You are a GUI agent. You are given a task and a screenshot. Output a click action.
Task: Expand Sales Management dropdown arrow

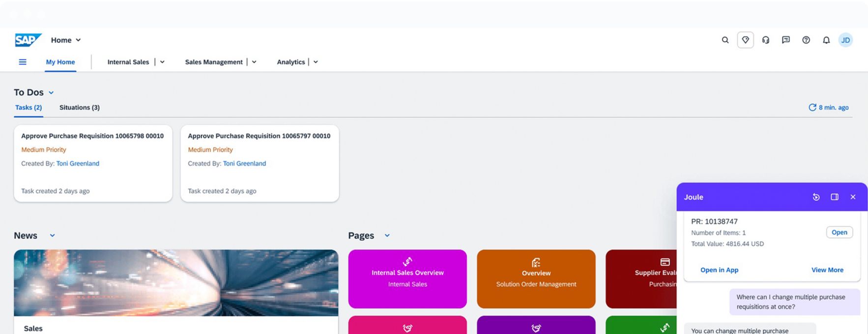(x=254, y=62)
